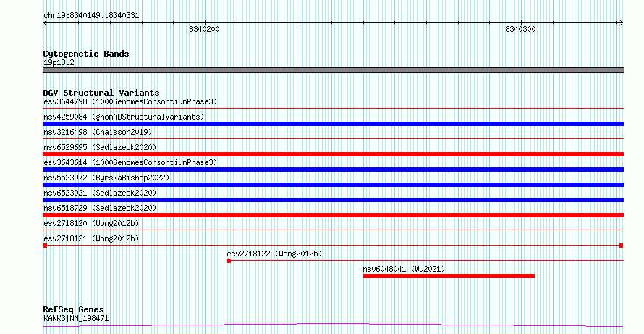
Task: Select the RefSeq Genes track heading
Action: coord(74,309)
